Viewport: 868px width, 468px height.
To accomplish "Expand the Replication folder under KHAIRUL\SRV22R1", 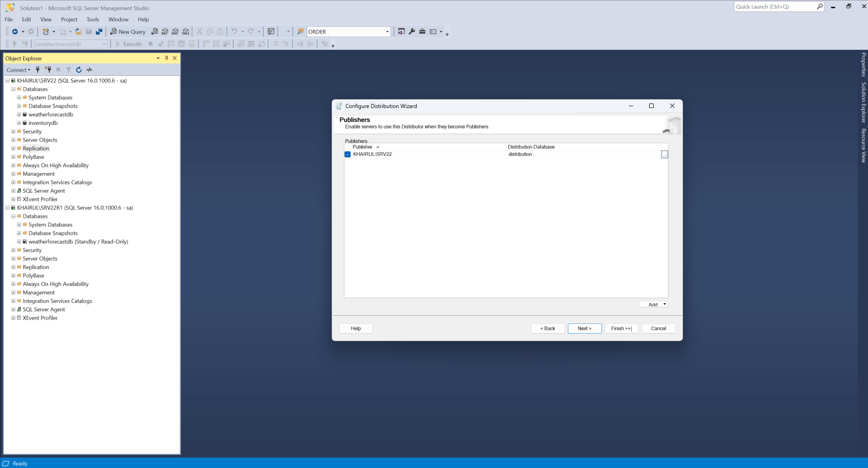I will click(x=13, y=267).
